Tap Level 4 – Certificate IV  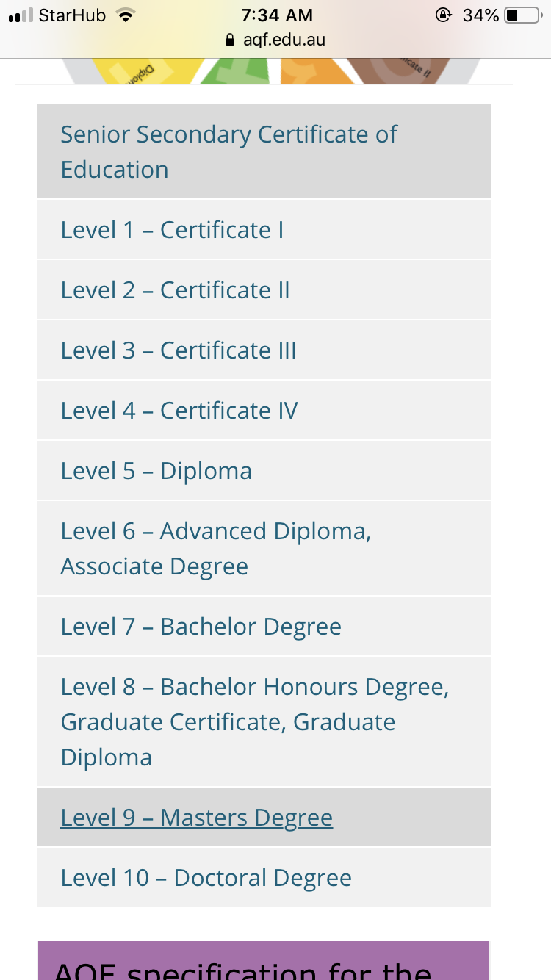click(x=179, y=411)
